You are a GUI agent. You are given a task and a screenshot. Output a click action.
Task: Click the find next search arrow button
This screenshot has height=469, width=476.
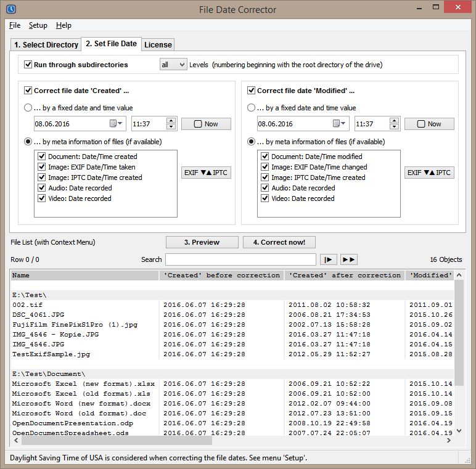(x=329, y=259)
